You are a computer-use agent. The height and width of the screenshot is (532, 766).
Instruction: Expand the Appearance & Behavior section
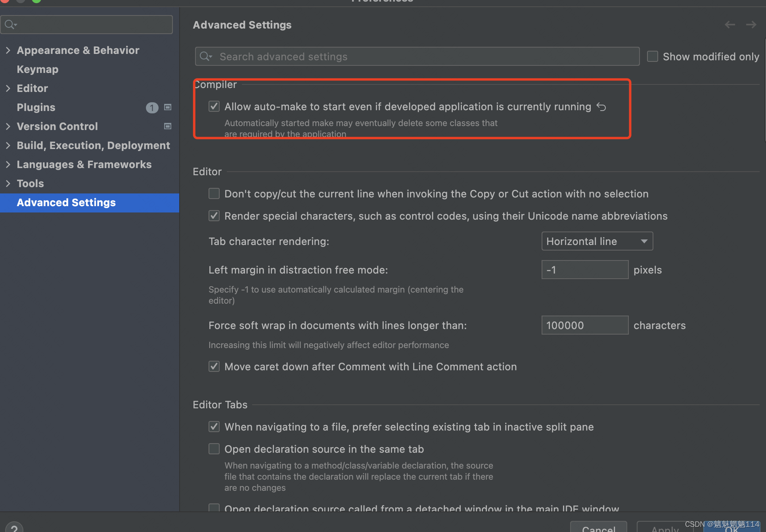[8, 50]
